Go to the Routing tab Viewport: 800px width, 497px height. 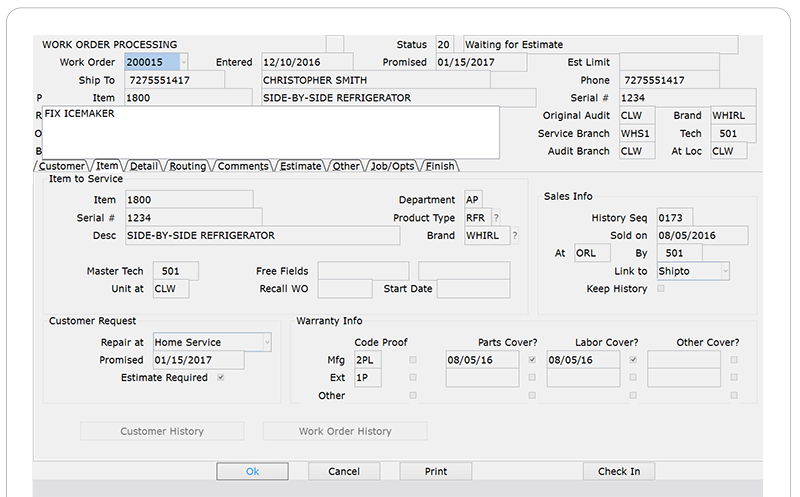click(188, 166)
